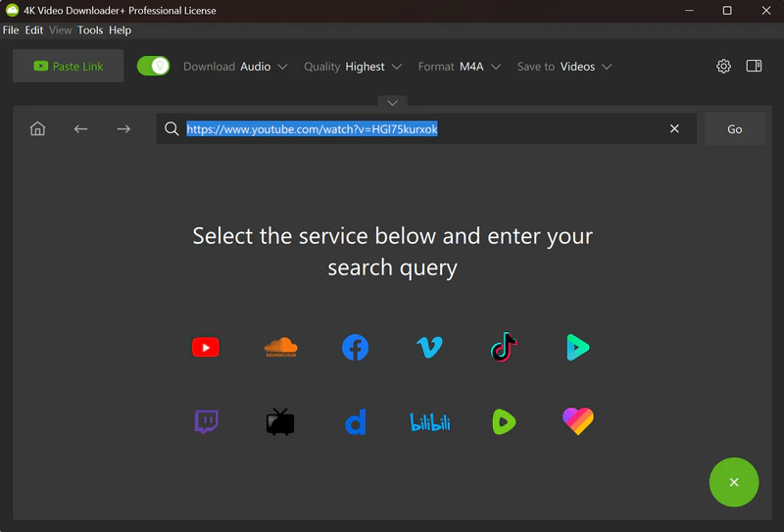Open the View menu
784x532 pixels.
coord(61,30)
